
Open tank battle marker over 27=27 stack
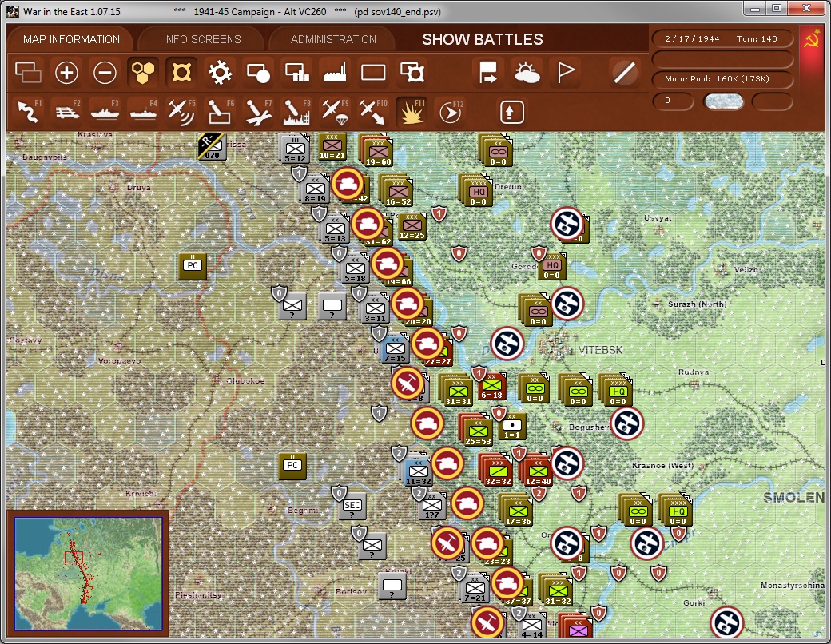[427, 344]
